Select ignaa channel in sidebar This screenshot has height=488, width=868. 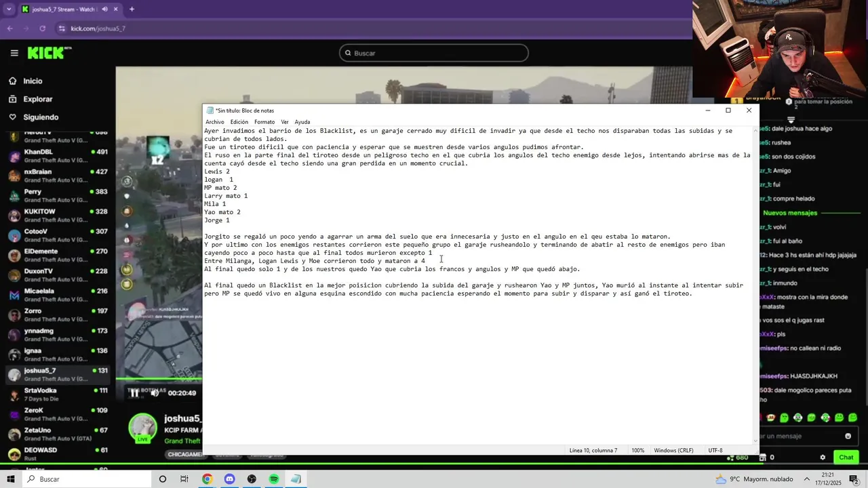[x=57, y=354]
